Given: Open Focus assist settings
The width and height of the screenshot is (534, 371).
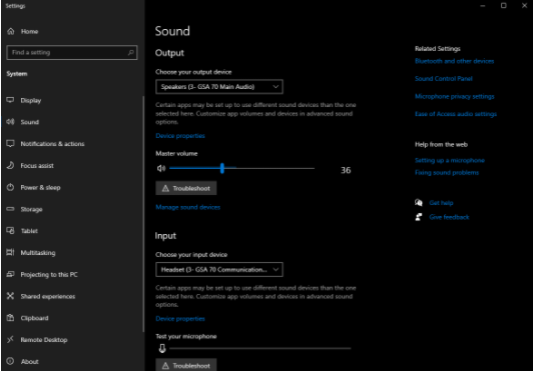Looking at the screenshot, I should tap(37, 166).
